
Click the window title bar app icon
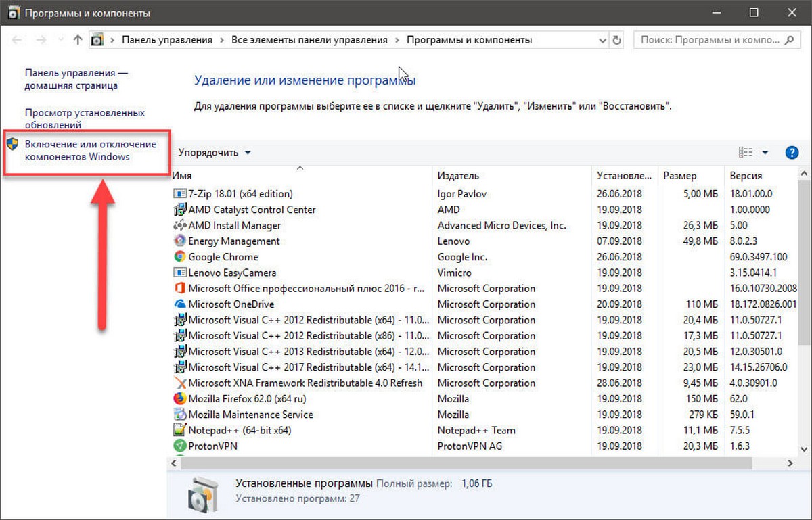tap(14, 13)
